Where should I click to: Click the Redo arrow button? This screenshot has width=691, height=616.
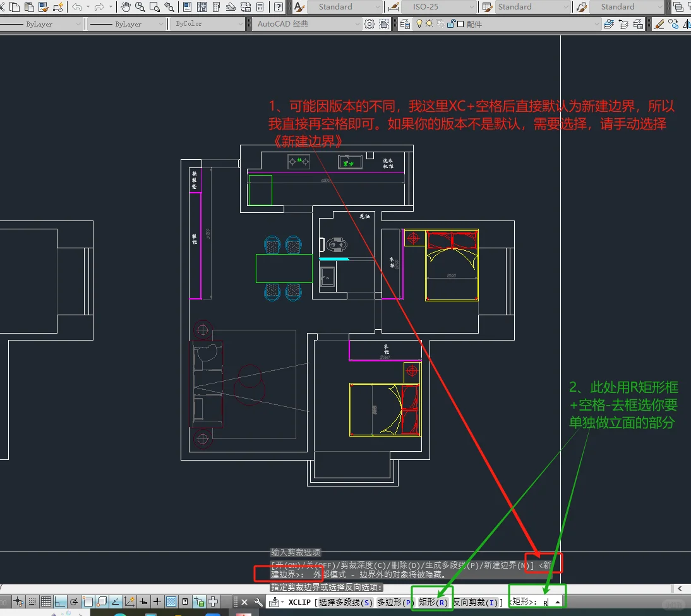tap(100, 6)
